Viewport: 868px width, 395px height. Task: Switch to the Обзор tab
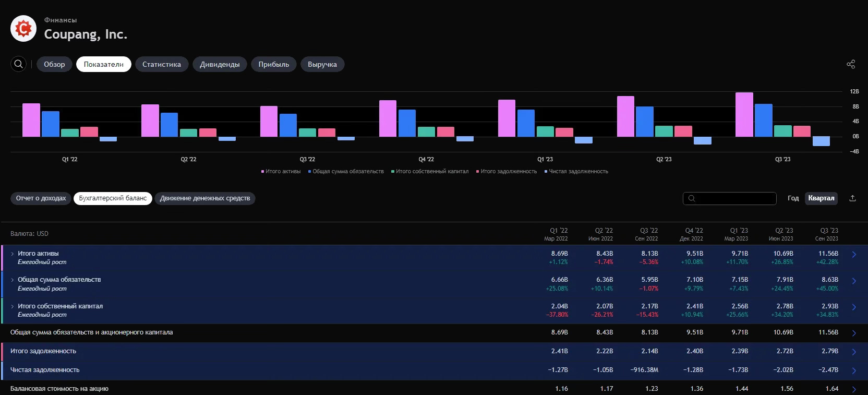[x=54, y=64]
